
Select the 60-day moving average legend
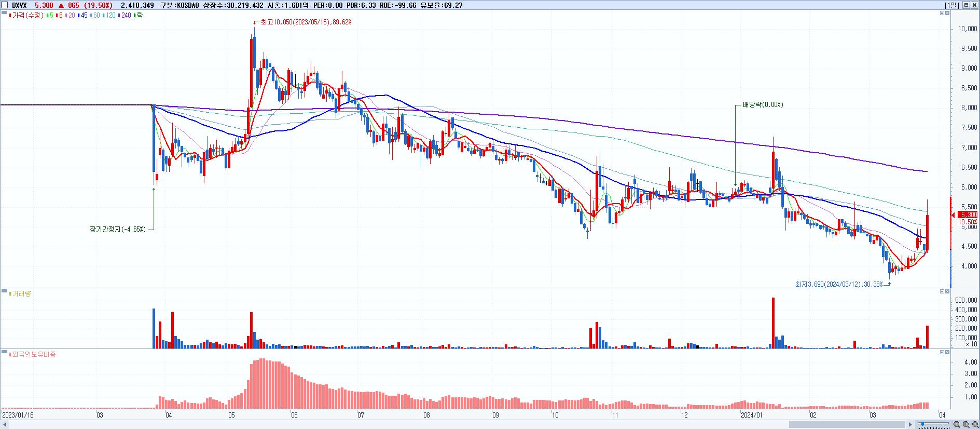click(x=95, y=16)
